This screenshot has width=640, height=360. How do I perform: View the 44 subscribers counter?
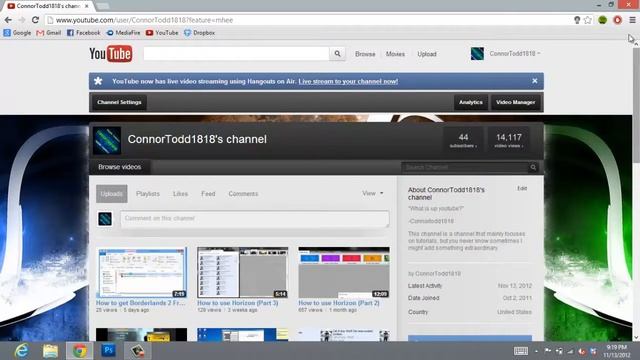click(x=463, y=140)
